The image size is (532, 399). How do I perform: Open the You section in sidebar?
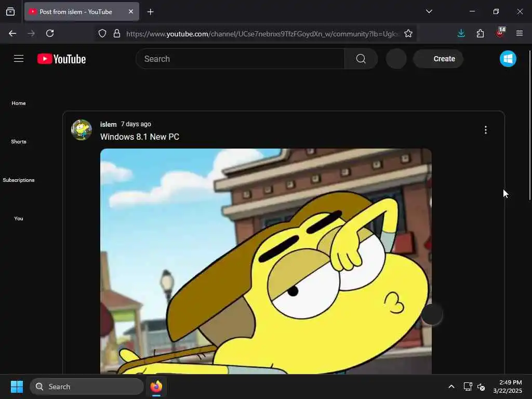point(19,219)
